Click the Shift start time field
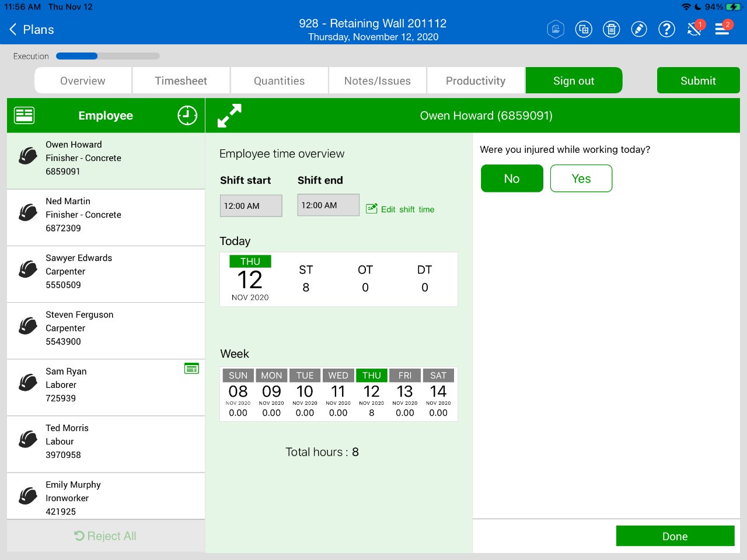Viewport: 747px width, 560px height. [251, 206]
